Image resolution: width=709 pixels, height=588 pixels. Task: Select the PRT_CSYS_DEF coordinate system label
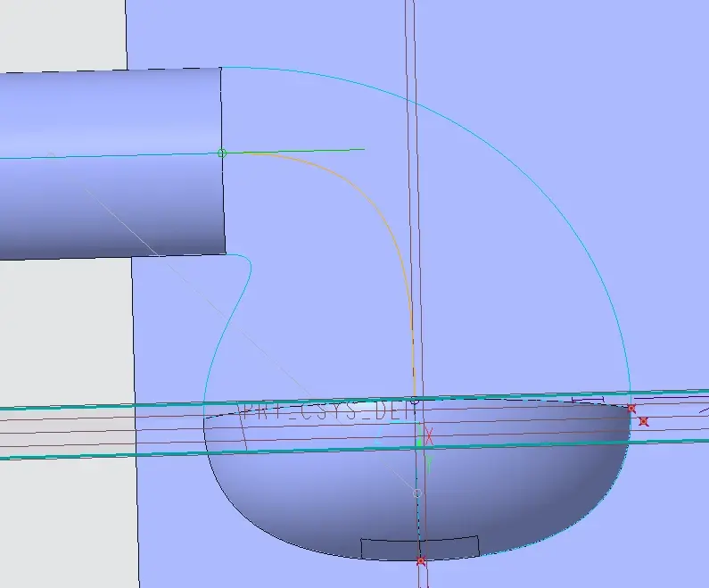click(329, 412)
